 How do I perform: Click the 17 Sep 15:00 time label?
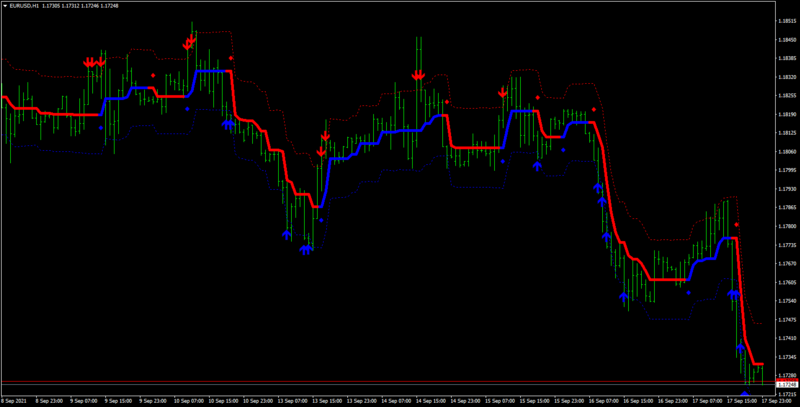coord(743,401)
